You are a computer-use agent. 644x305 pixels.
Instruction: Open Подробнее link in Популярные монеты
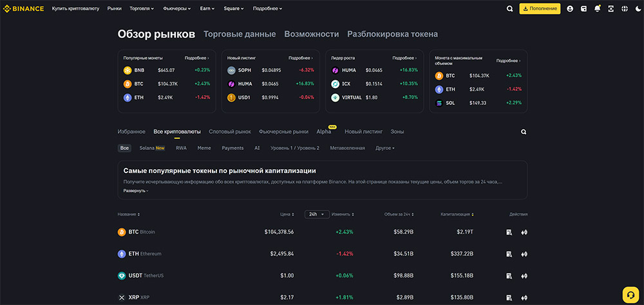[x=196, y=59]
